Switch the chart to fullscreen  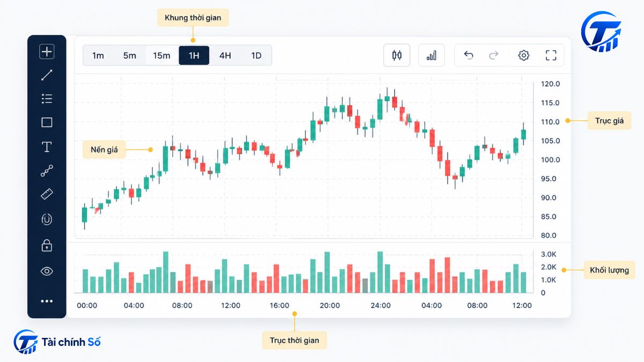pos(551,55)
